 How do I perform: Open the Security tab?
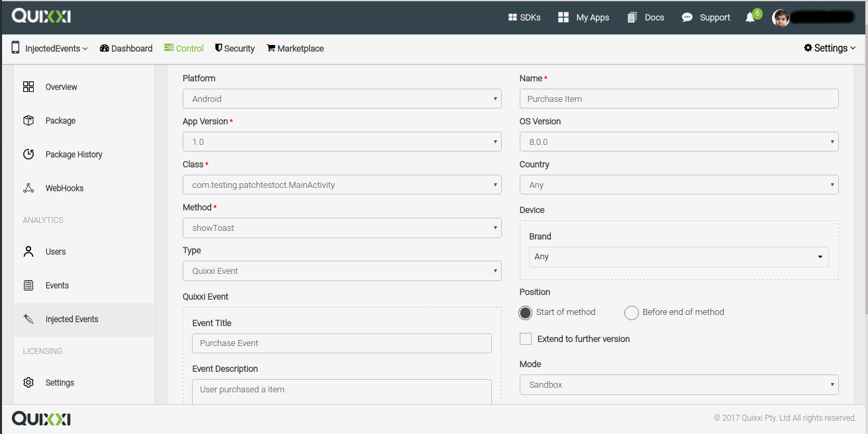[235, 48]
